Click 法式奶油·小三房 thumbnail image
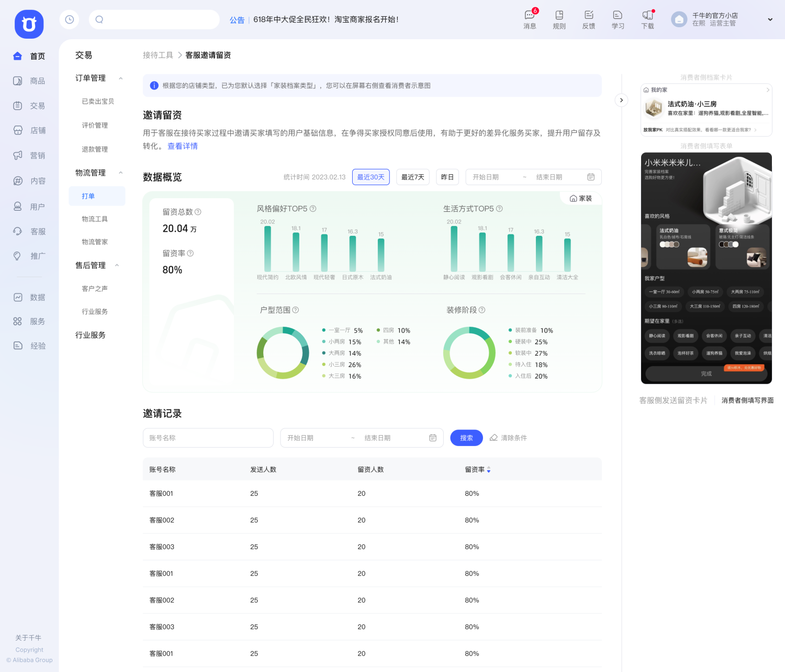785x672 pixels. [x=654, y=109]
